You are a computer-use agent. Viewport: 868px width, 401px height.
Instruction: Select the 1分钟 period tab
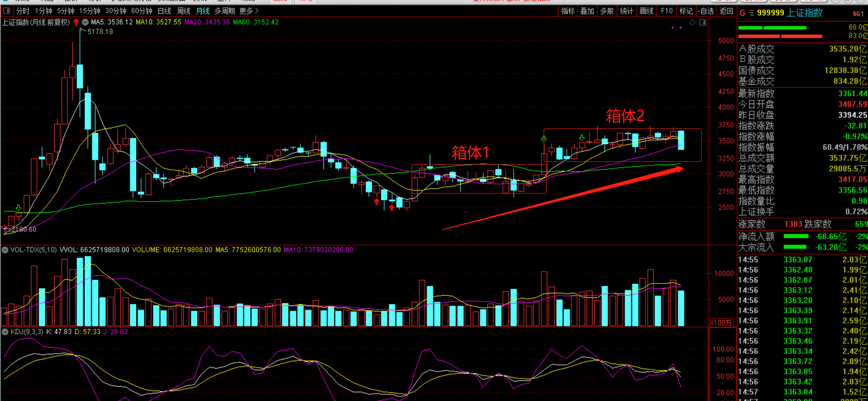tap(43, 11)
